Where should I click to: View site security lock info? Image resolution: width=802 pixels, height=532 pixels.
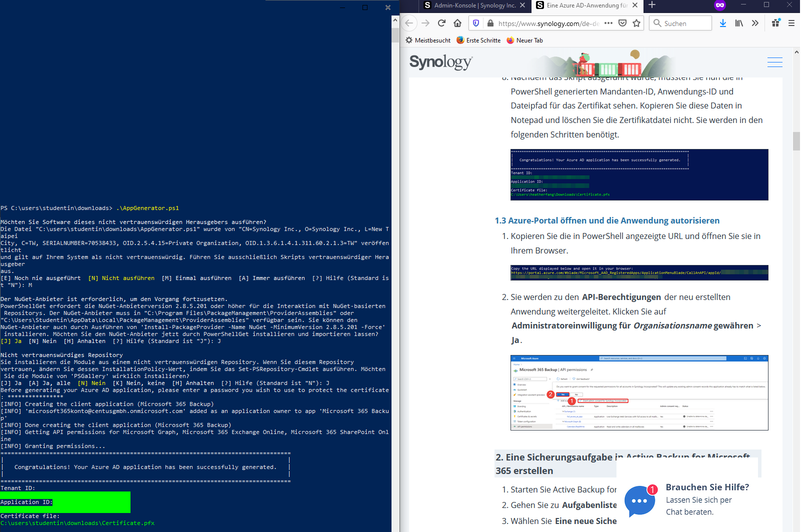[490, 23]
